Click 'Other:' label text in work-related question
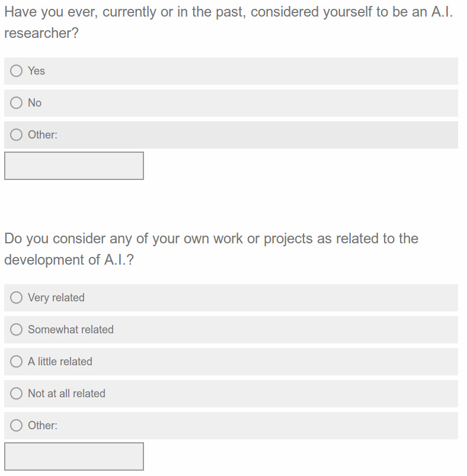 tap(43, 425)
